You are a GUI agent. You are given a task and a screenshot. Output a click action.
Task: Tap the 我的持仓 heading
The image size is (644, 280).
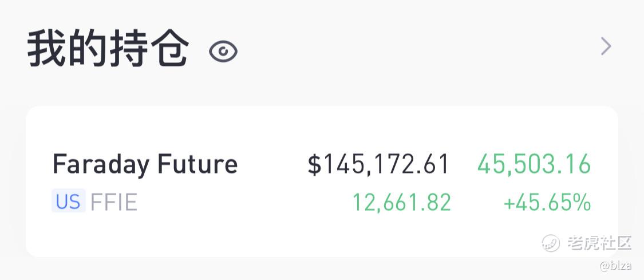point(108,49)
